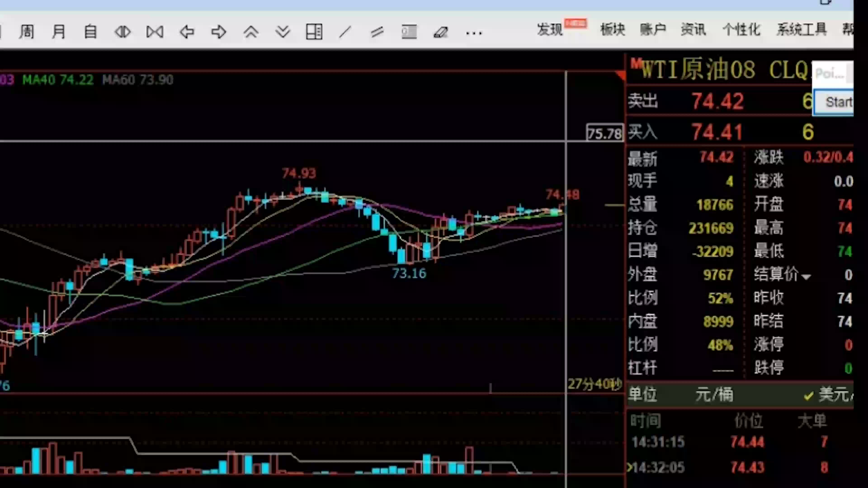Switch chart to weekly (周) period

pyautogui.click(x=27, y=32)
